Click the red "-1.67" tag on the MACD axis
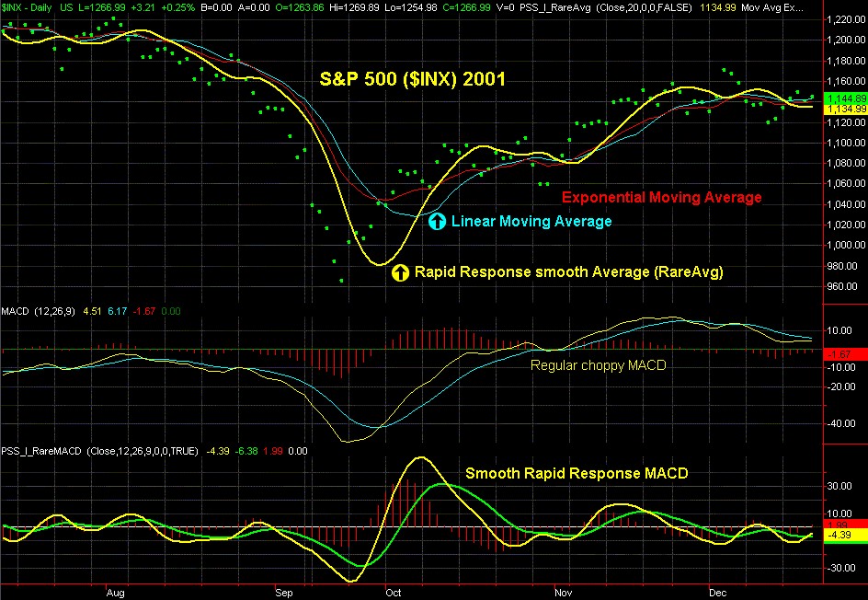The width and height of the screenshot is (868, 600). click(845, 354)
